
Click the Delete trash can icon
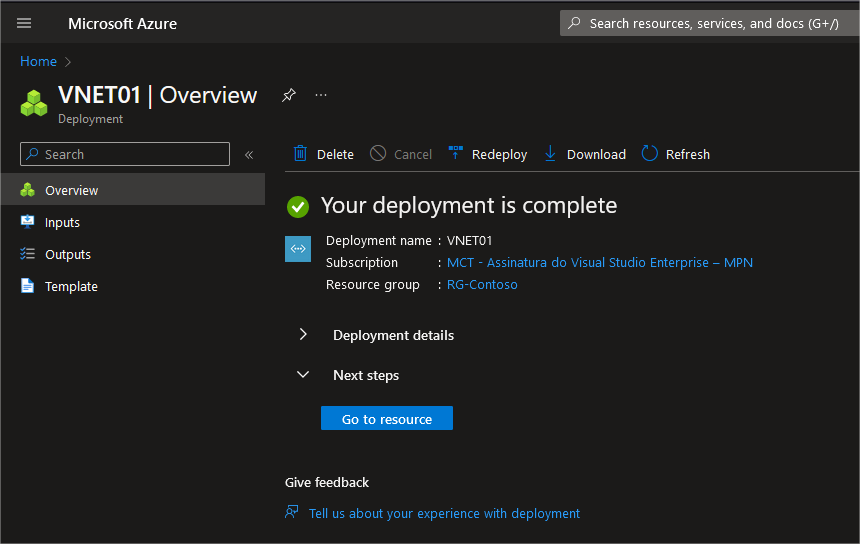(x=300, y=154)
